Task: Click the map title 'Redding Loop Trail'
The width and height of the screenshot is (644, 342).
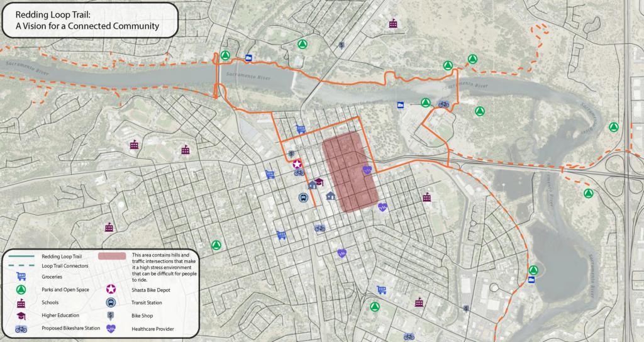Action: click(x=57, y=14)
